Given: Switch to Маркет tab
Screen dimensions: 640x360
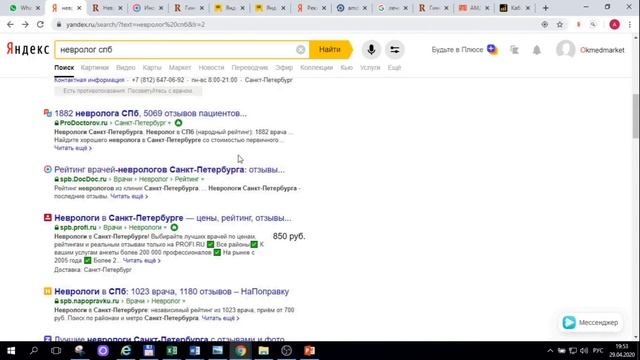Looking at the screenshot, I should tap(180, 68).
